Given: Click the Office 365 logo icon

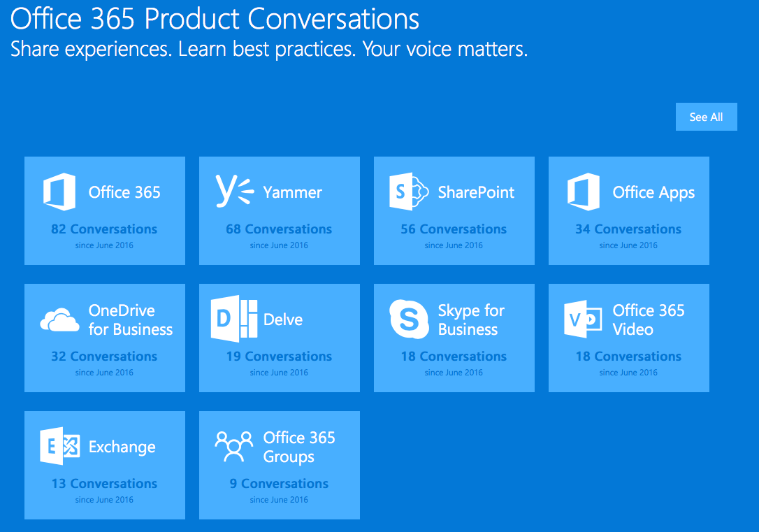Looking at the screenshot, I should pos(59,192).
